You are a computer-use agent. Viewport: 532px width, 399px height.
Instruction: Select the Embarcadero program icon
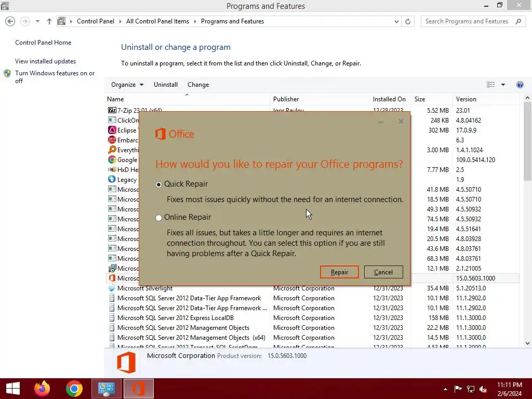[x=112, y=140]
